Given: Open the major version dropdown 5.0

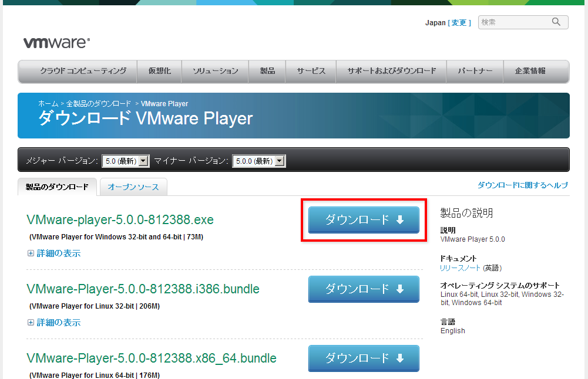Looking at the screenshot, I should [126, 161].
